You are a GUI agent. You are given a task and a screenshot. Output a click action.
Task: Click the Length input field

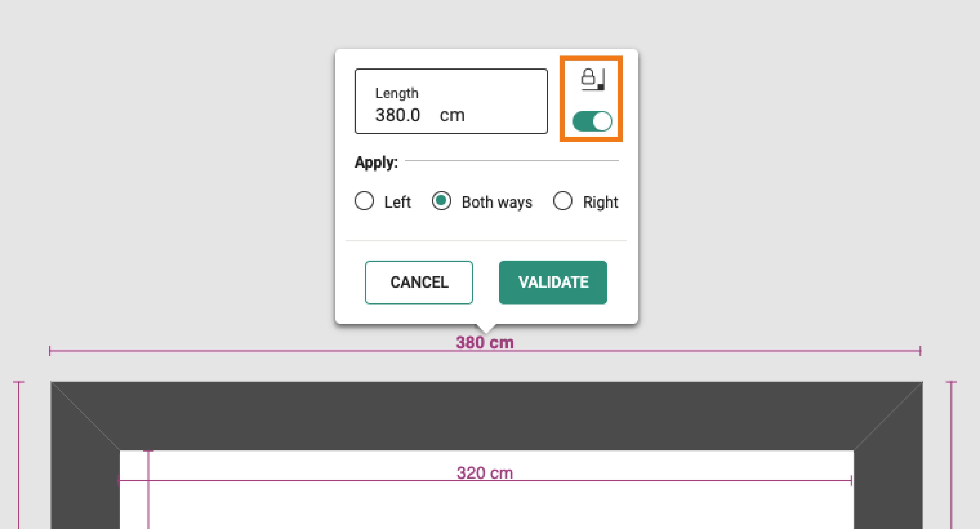451,101
